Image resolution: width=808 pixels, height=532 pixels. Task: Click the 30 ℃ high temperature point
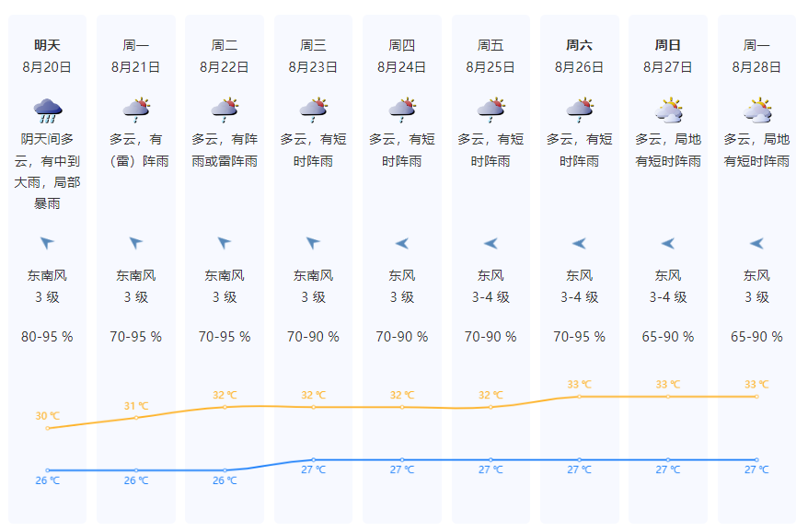click(47, 428)
